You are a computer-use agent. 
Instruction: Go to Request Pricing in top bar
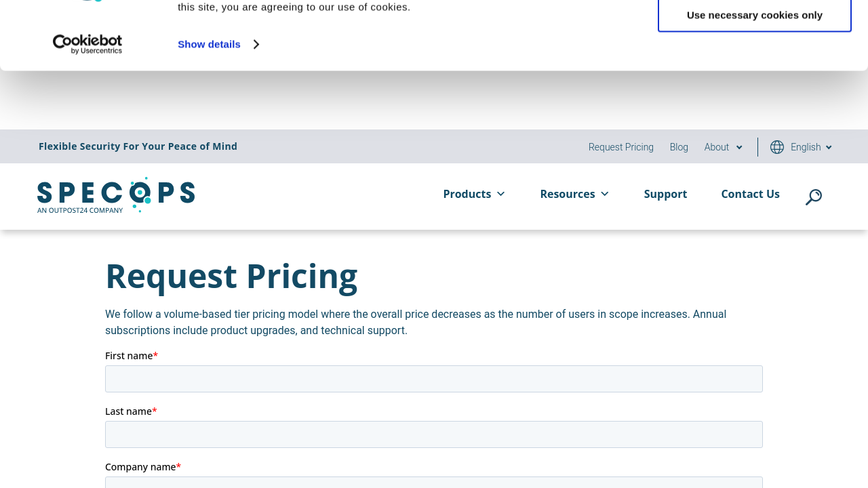click(x=620, y=147)
